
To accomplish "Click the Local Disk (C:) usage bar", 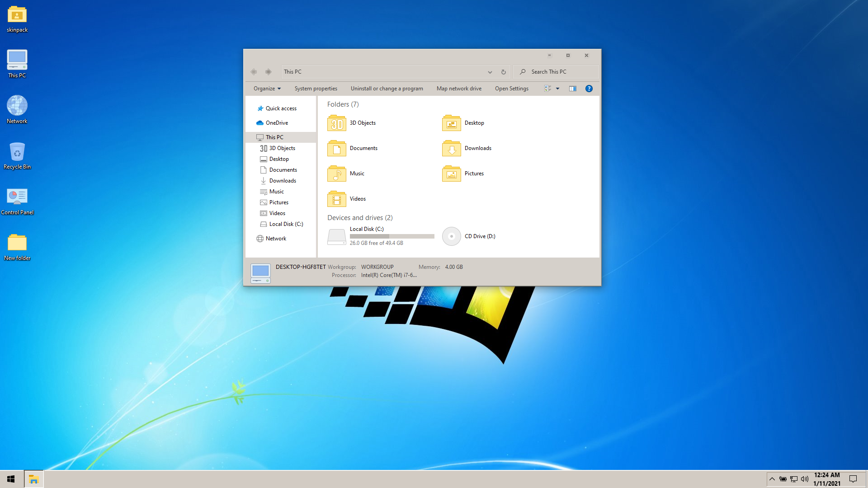I will tap(392, 236).
